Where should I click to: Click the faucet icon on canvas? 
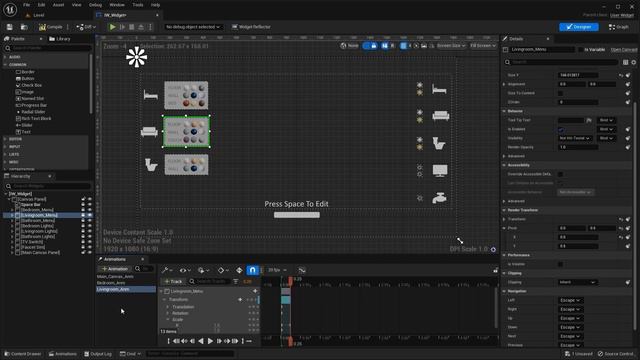click(x=439, y=198)
